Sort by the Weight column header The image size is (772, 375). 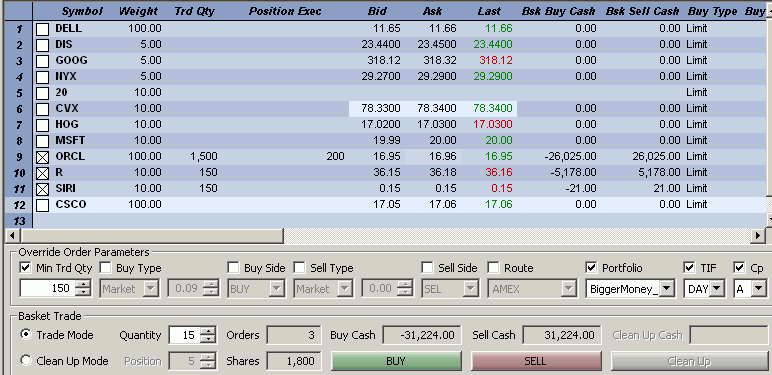tap(138, 11)
